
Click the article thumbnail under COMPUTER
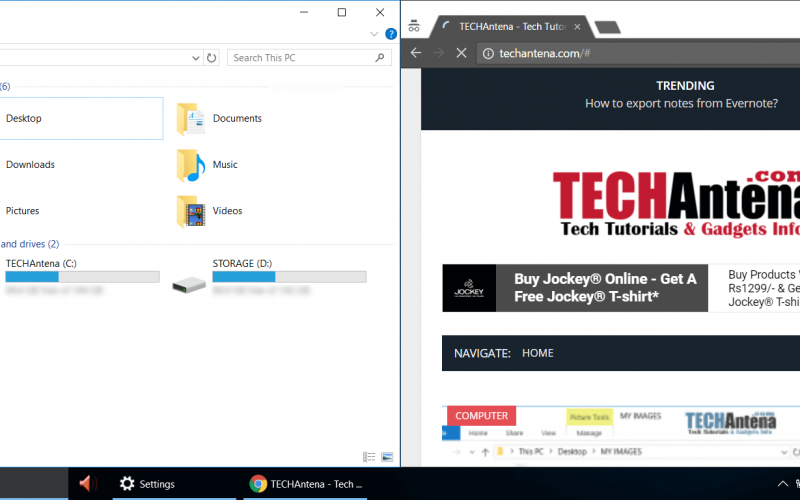(x=621, y=437)
